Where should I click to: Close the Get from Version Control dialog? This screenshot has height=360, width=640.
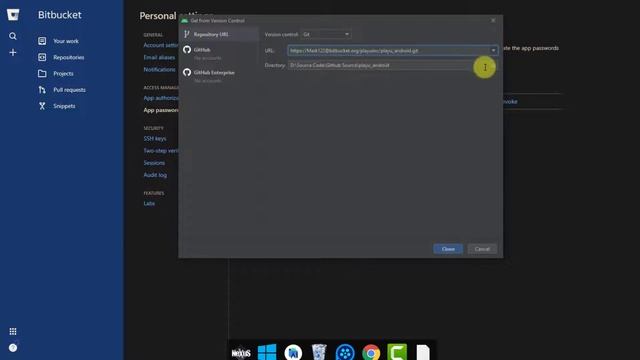[x=493, y=20]
